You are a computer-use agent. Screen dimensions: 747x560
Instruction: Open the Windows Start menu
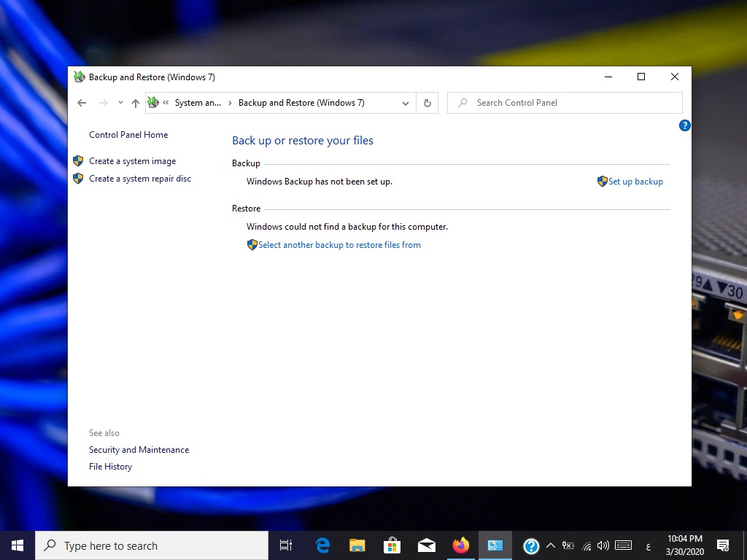coord(18,545)
